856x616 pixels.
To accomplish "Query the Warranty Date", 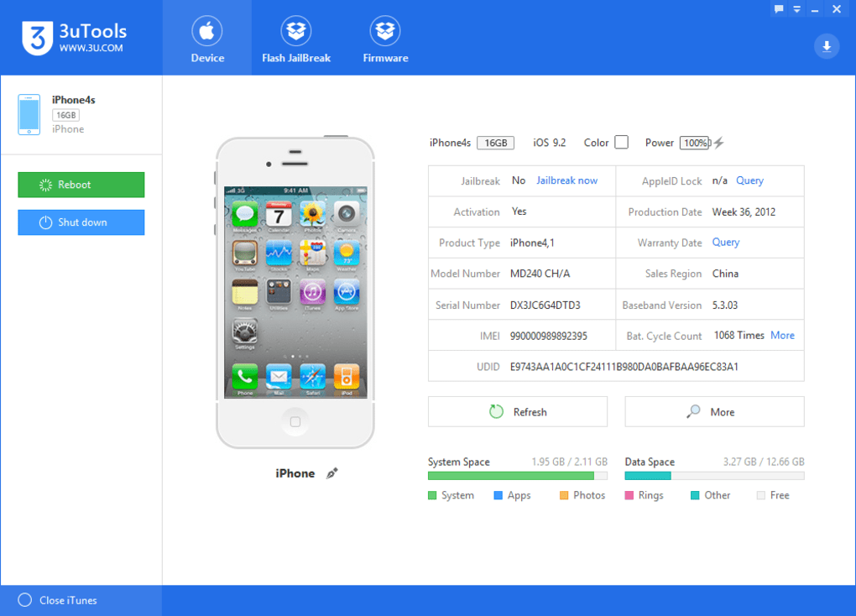I will (726, 243).
